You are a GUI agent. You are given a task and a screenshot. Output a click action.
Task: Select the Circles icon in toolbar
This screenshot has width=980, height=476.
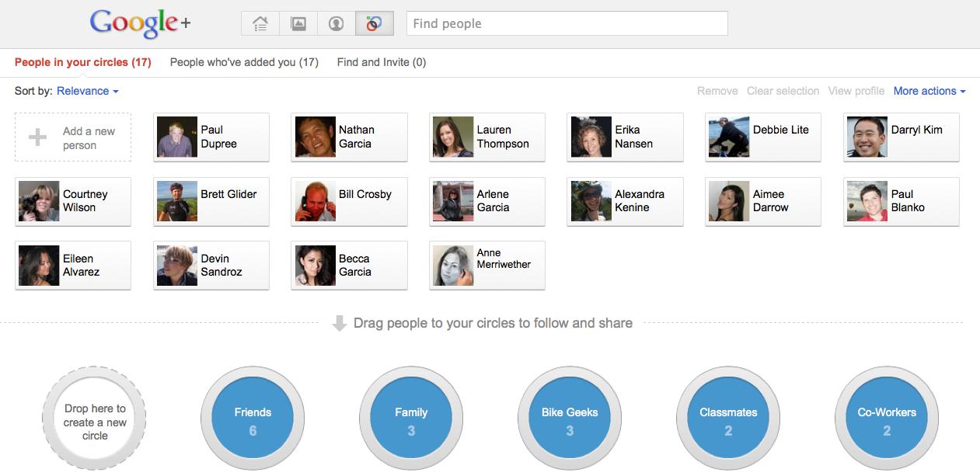375,23
